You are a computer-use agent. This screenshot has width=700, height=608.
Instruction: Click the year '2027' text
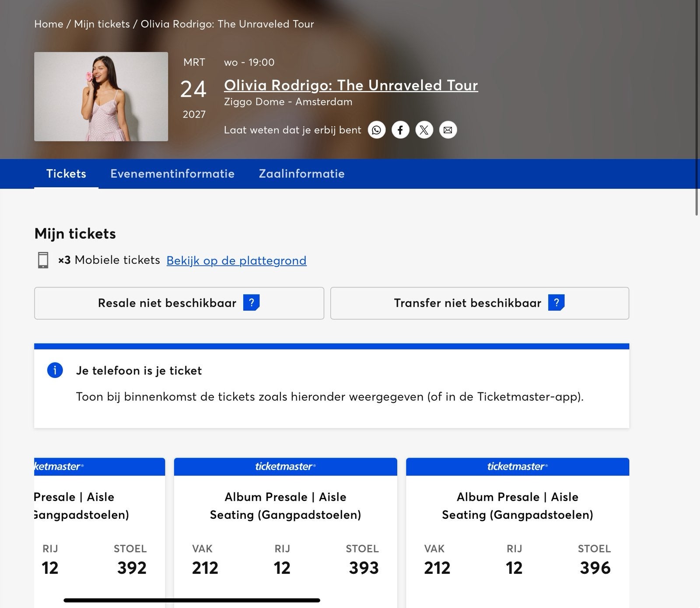[x=194, y=115]
